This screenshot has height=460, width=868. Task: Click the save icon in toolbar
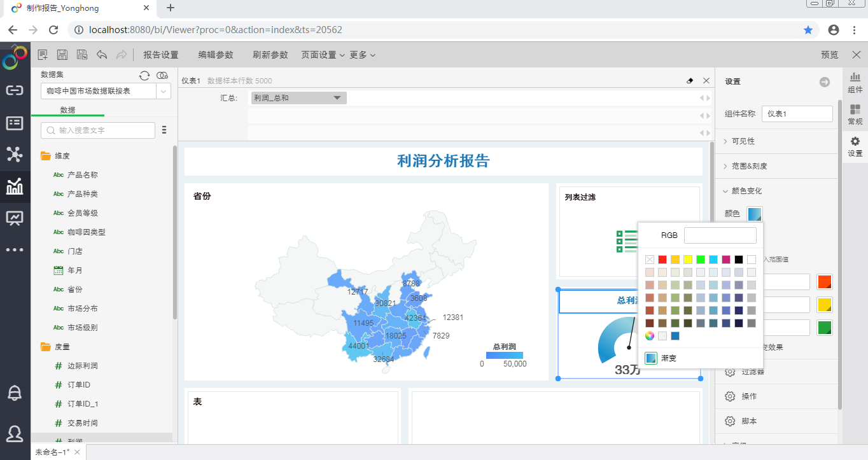[62, 55]
